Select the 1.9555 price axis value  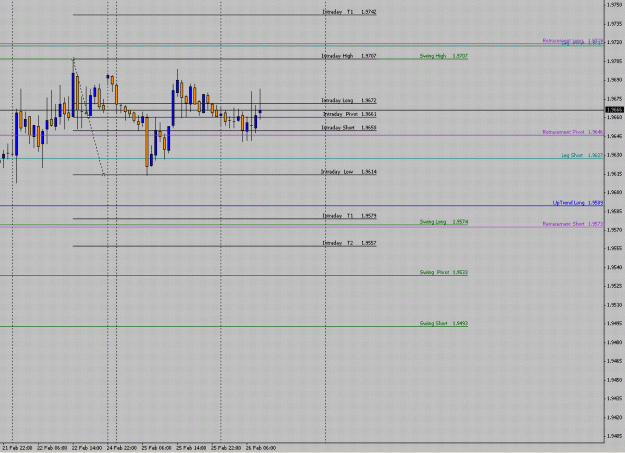pos(614,248)
